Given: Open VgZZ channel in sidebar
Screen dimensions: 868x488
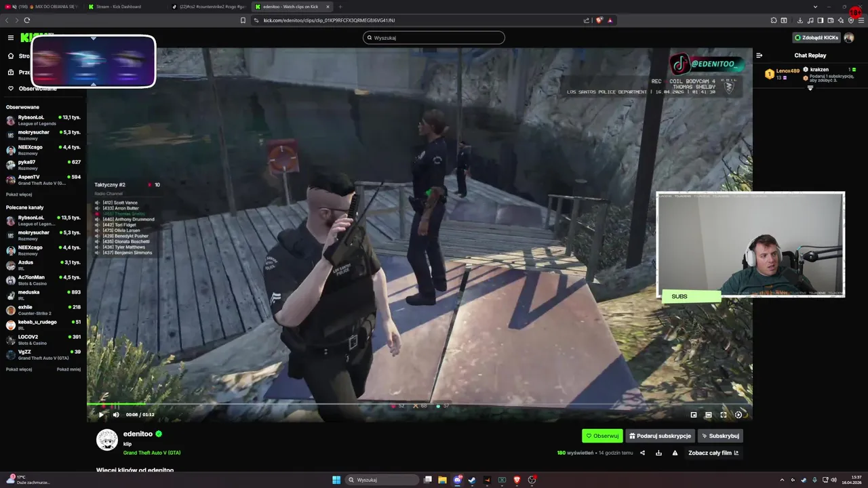Looking at the screenshot, I should (x=43, y=355).
